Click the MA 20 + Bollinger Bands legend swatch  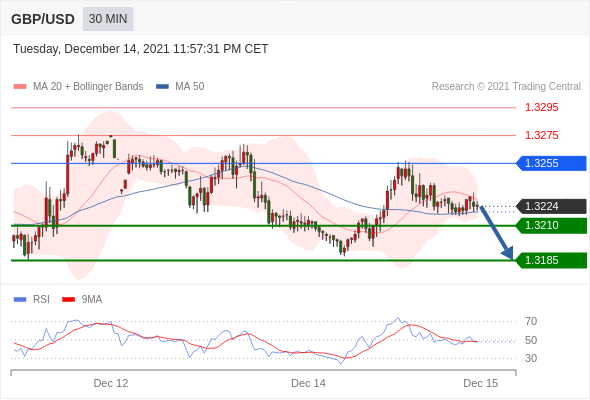[20, 87]
